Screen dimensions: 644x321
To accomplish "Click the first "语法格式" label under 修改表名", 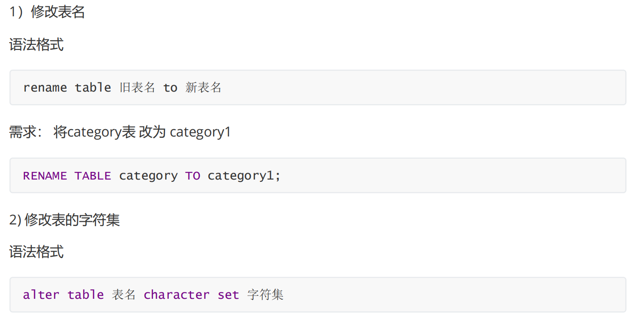I will pyautogui.click(x=36, y=45).
